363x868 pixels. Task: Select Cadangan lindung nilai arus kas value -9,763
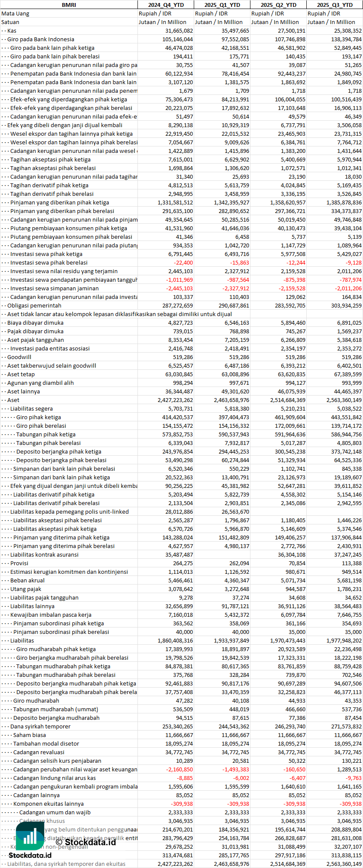[x=354, y=778]
